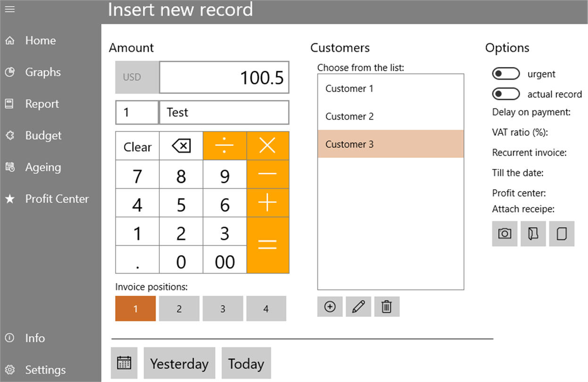The width and height of the screenshot is (588, 382).
Task: Open the Graphs page in sidebar
Action: click(x=42, y=72)
